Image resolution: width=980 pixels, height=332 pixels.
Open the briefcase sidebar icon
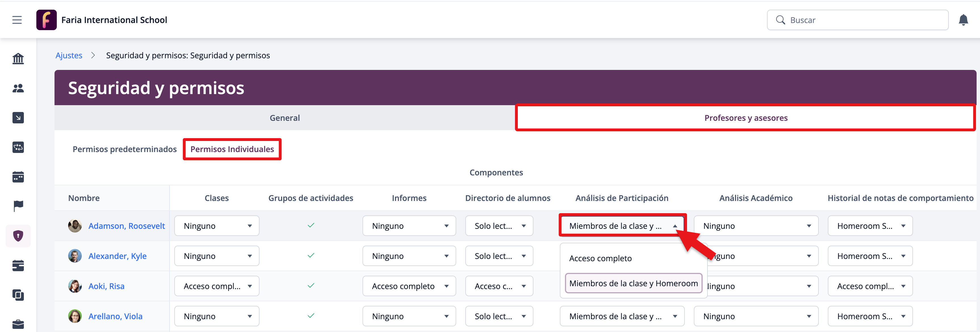(18, 324)
